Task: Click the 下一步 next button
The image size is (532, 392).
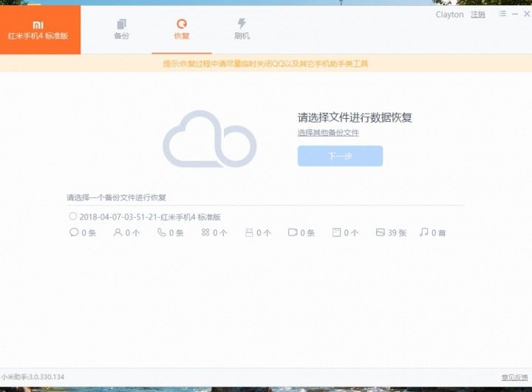Action: click(341, 156)
